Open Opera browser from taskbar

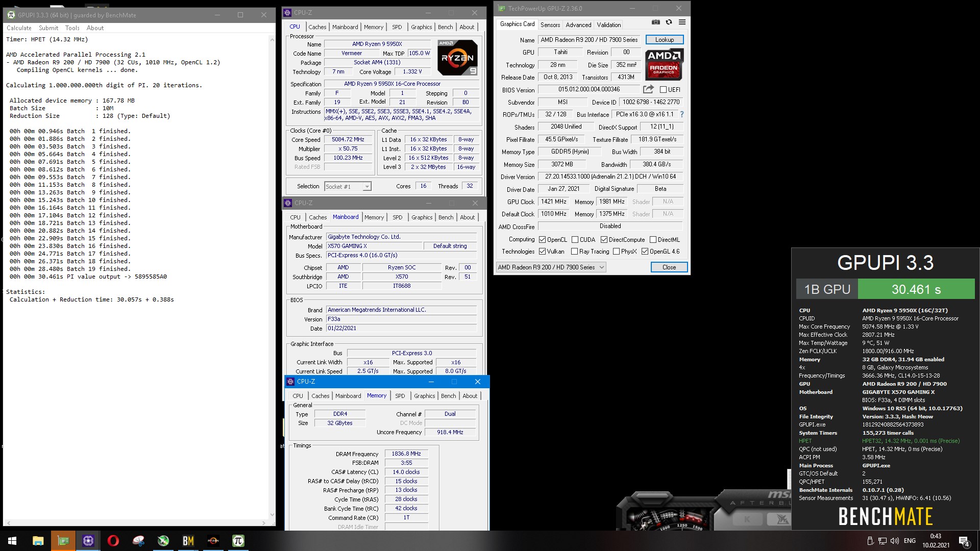pyautogui.click(x=113, y=541)
